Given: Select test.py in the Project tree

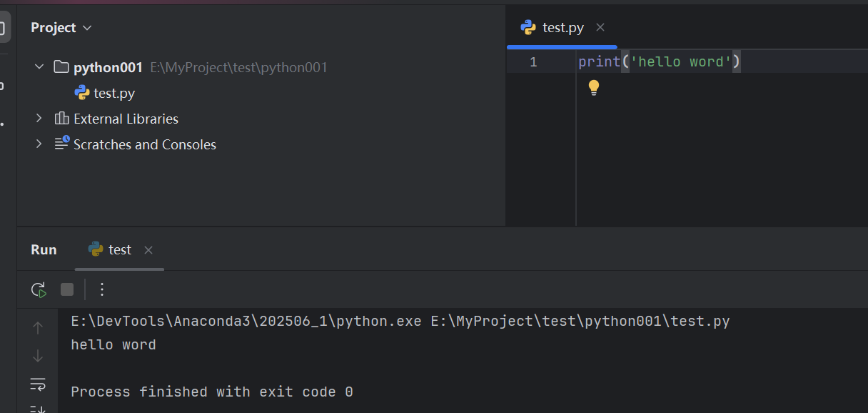Looking at the screenshot, I should (x=114, y=93).
